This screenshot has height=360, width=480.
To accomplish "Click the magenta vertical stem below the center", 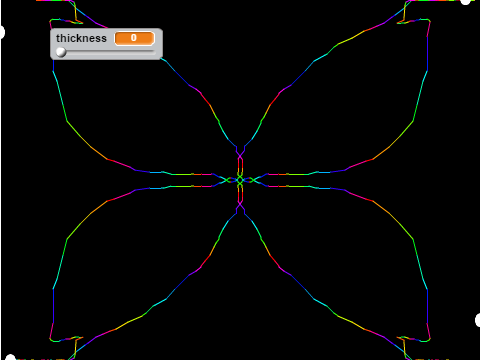I will [240, 195].
